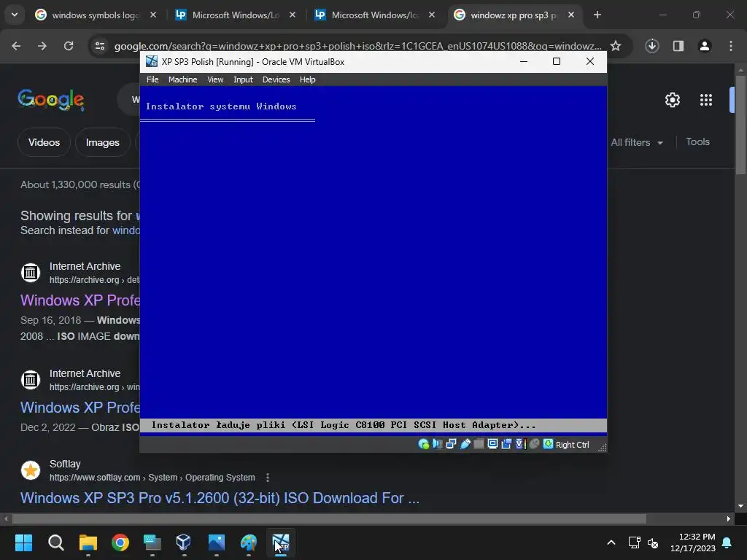Viewport: 747px width, 560px height.
Task: Close the 'windowz xp pro sp3' tab
Action: [x=570, y=15]
